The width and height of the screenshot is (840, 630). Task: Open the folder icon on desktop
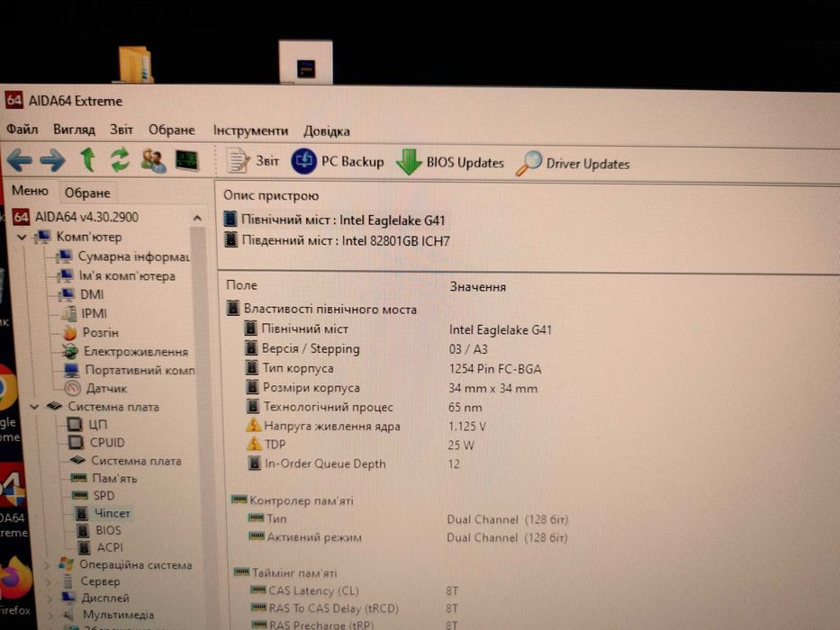134,64
